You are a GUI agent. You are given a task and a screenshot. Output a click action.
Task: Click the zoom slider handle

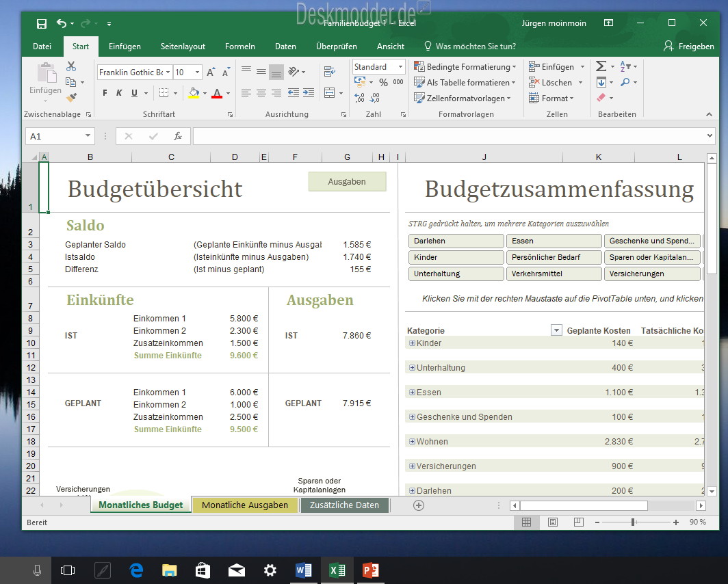tap(632, 522)
